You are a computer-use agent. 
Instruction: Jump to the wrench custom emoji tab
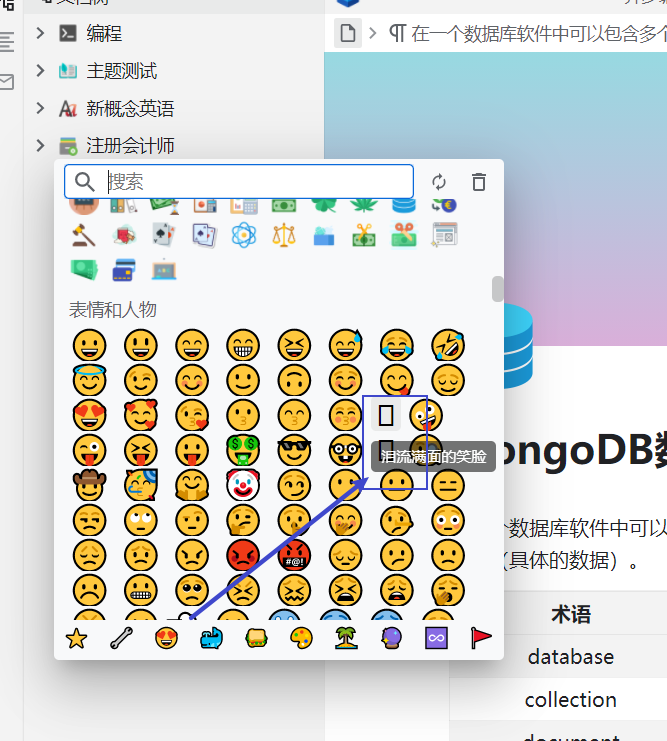(121, 638)
